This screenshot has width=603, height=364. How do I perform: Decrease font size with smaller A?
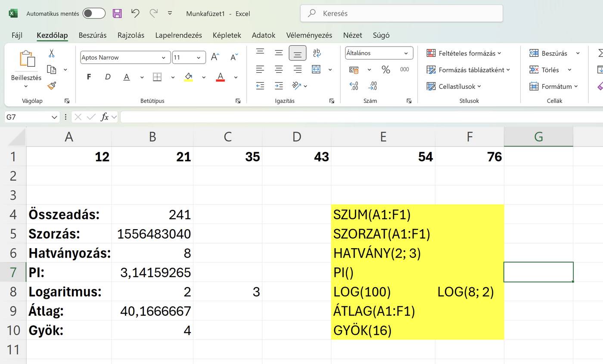click(234, 57)
